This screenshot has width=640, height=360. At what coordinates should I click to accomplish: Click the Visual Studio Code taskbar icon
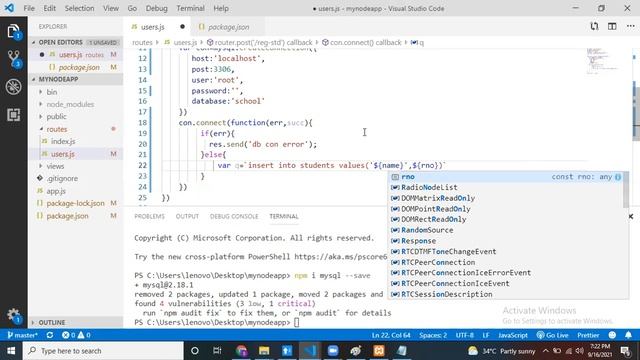(x=309, y=351)
